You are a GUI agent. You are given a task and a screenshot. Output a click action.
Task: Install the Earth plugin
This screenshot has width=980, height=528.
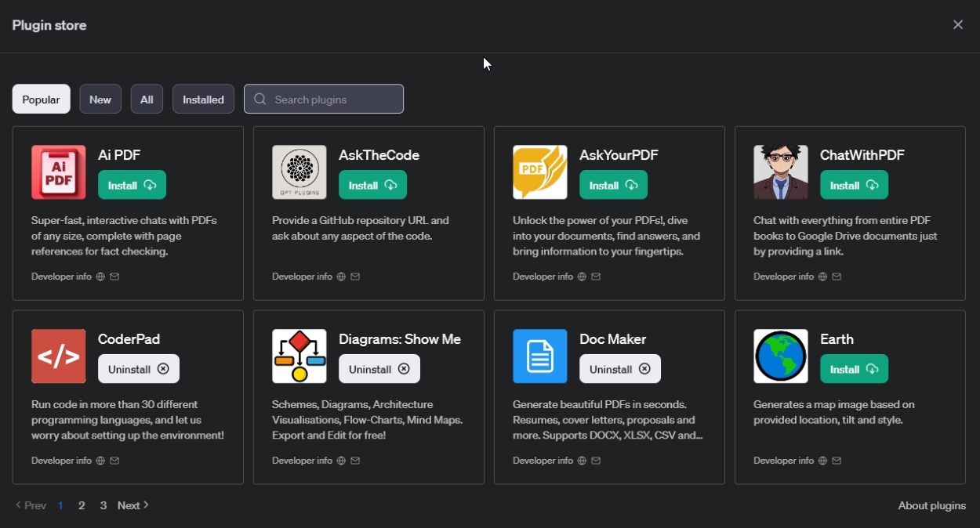tap(854, 369)
